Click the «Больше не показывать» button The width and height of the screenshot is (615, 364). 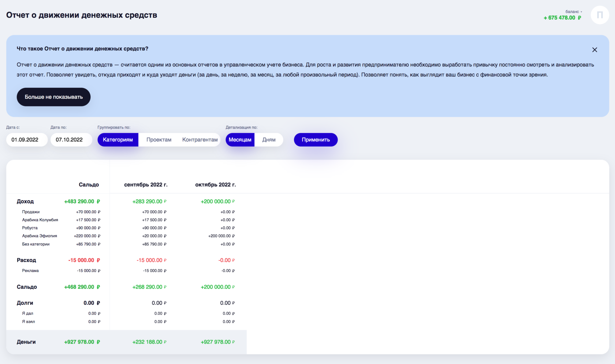53,97
